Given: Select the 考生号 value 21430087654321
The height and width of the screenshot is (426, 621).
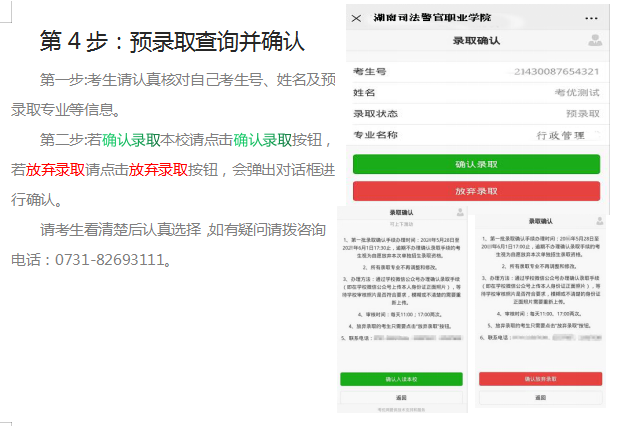Looking at the screenshot, I should click(556, 72).
